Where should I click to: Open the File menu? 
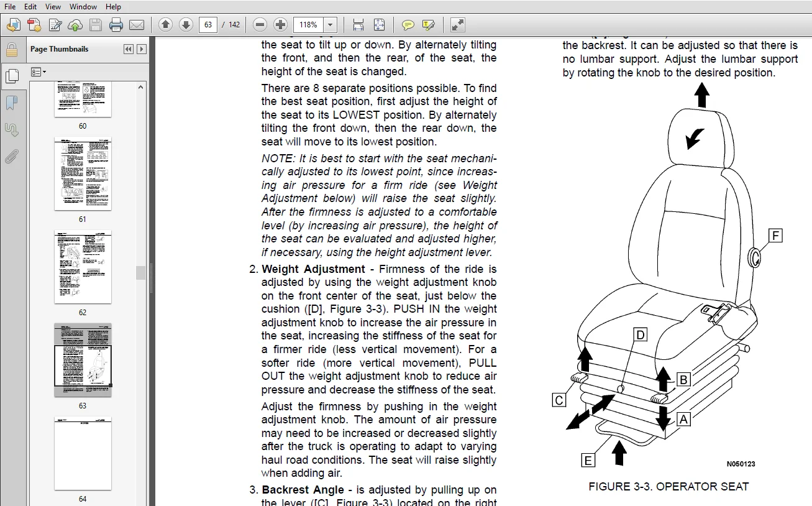click(x=10, y=6)
